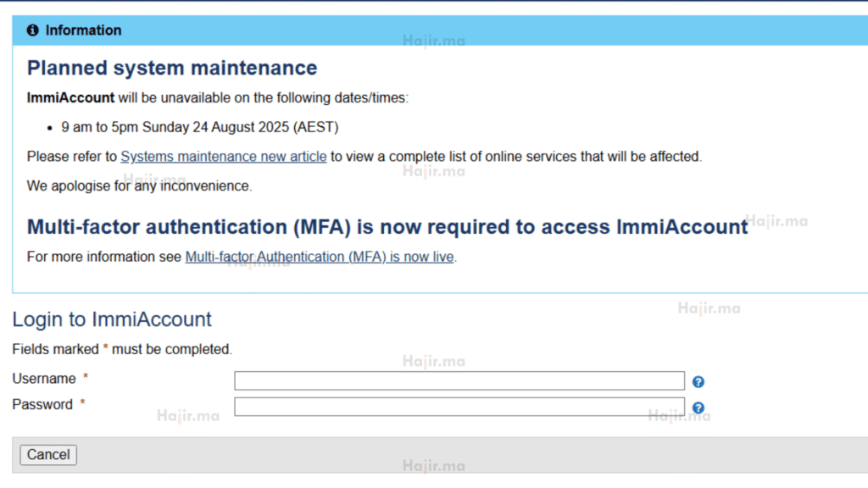Click the 'We apologise for any inconvenience' text
The image size is (868, 488).
(x=140, y=186)
